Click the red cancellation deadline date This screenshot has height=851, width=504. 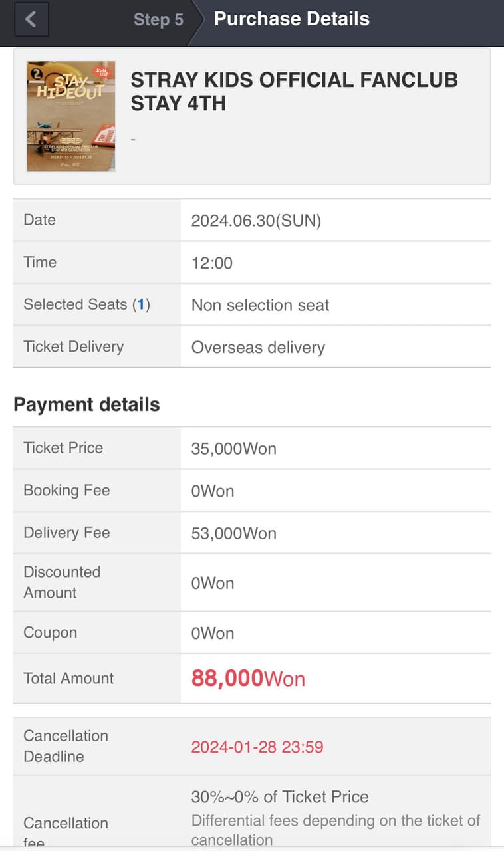(257, 747)
